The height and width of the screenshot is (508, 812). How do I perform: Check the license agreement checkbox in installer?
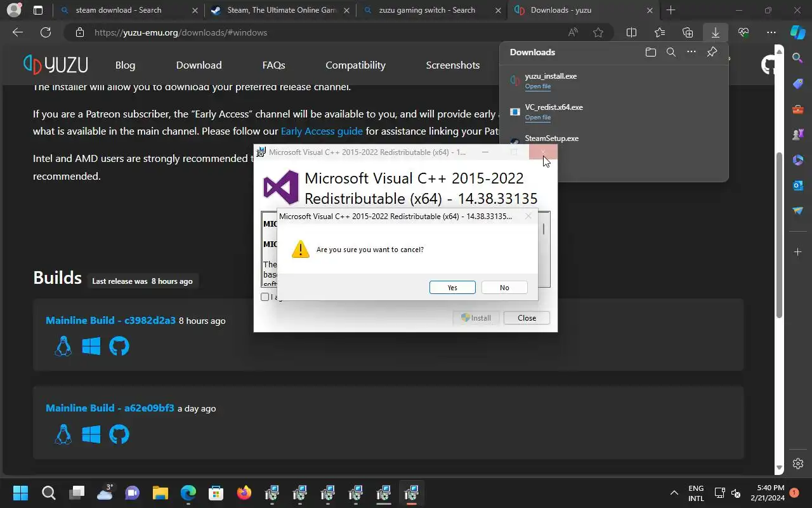pyautogui.click(x=265, y=297)
